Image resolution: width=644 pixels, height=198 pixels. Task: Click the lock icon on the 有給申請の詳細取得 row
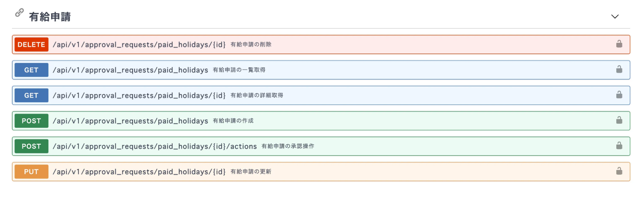[619, 95]
